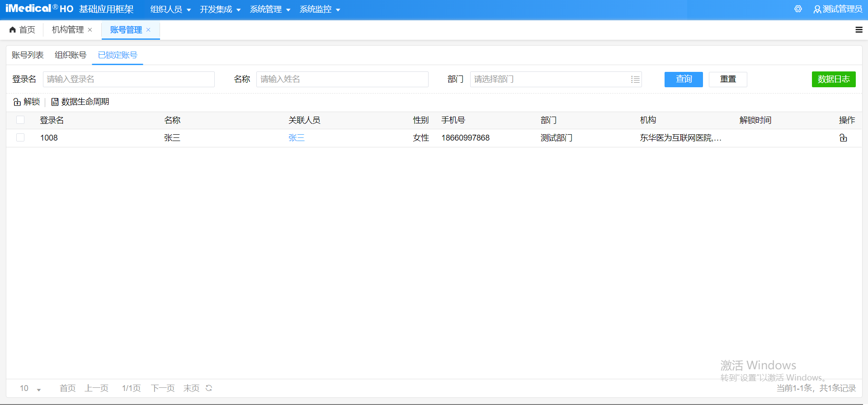Go to 下一页 next page
Screen dimensions: 868x405
pos(163,388)
